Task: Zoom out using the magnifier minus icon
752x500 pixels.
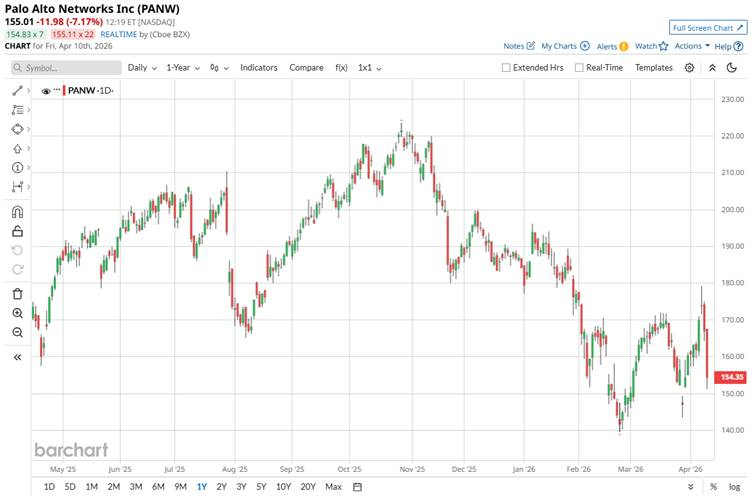Action: [17, 332]
